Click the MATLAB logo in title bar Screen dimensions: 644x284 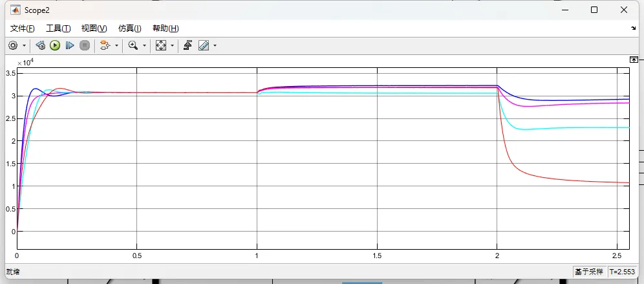point(14,10)
